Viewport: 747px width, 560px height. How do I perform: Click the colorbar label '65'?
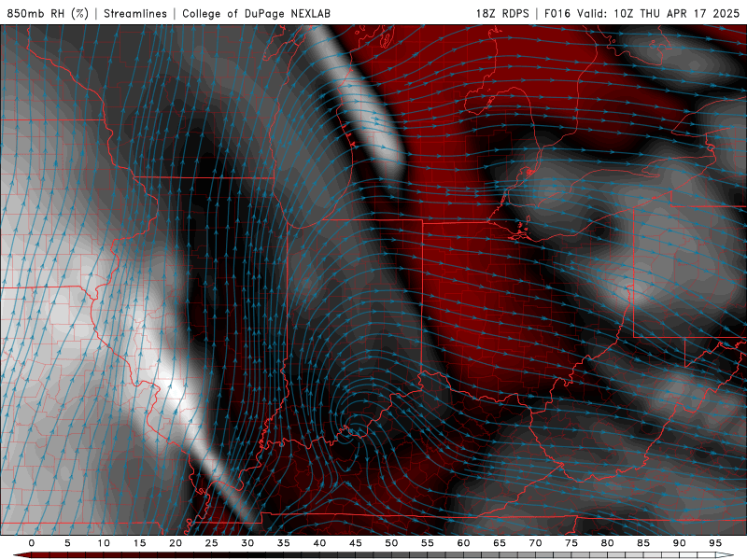(500, 543)
